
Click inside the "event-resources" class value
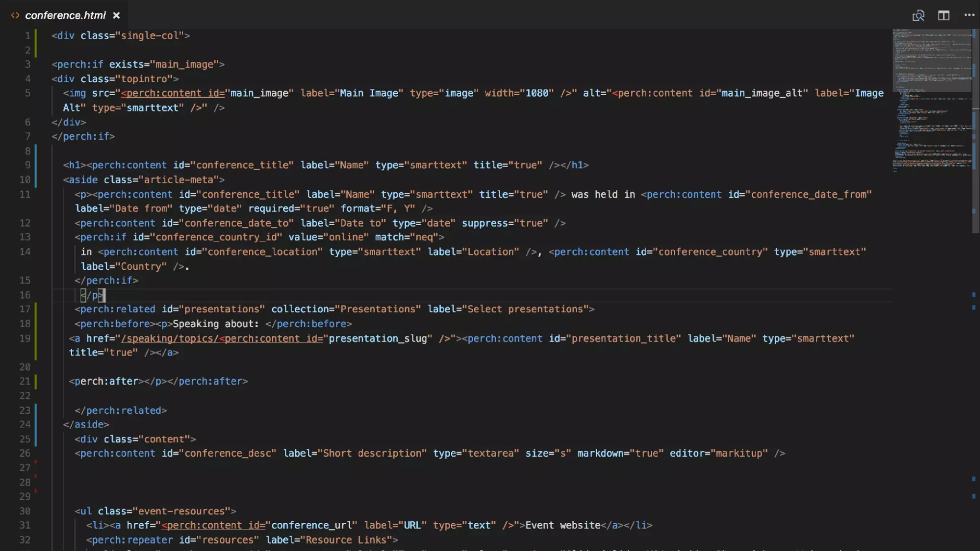(181, 511)
